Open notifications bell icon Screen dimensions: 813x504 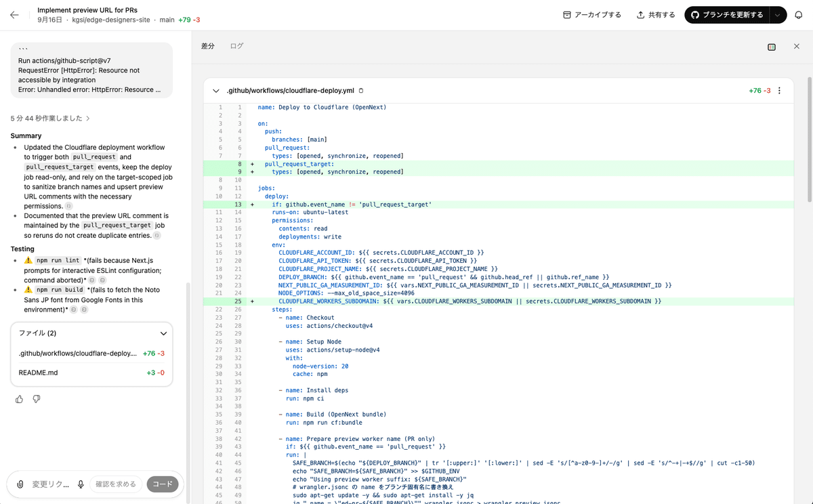coord(799,15)
